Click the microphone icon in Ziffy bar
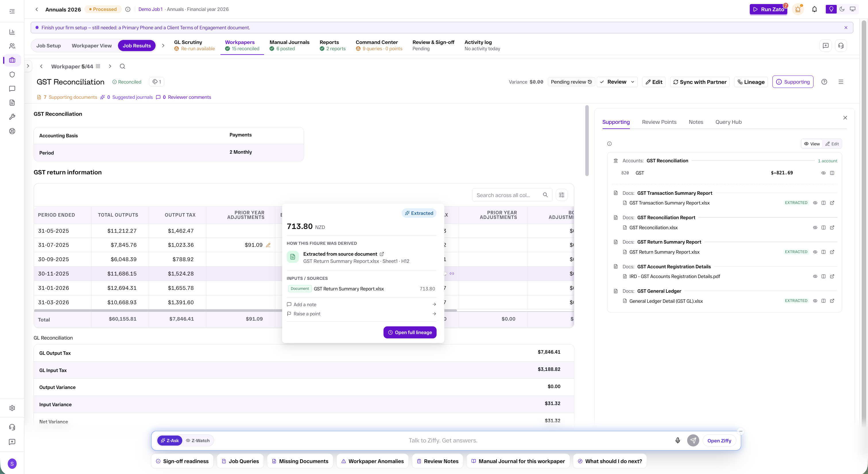868x474 pixels. click(x=678, y=440)
